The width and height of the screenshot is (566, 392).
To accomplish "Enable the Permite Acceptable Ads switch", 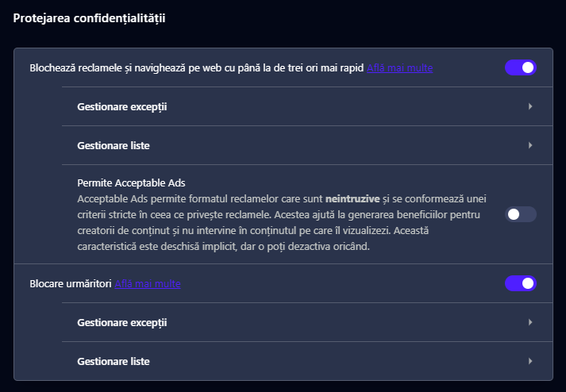I will coord(521,214).
